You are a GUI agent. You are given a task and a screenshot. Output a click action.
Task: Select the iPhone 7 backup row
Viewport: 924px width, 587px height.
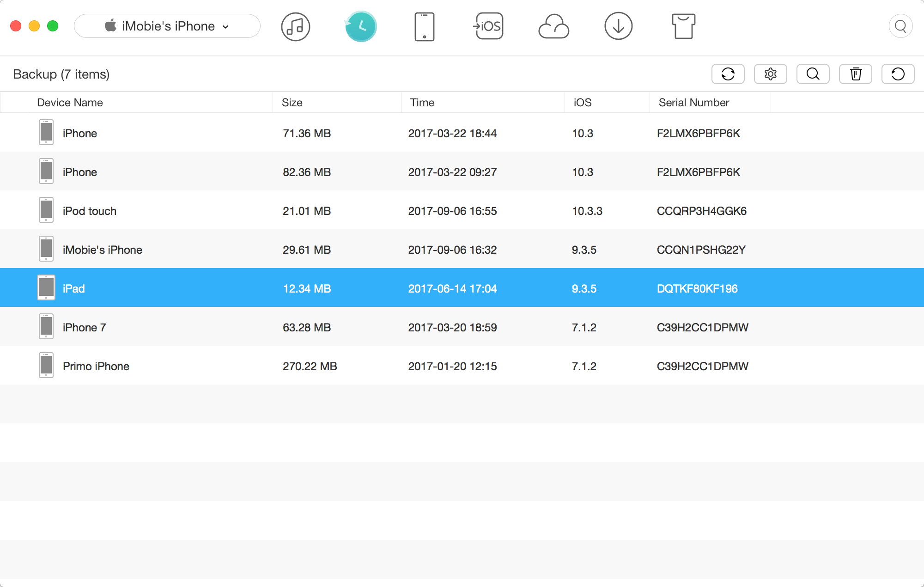pos(462,327)
